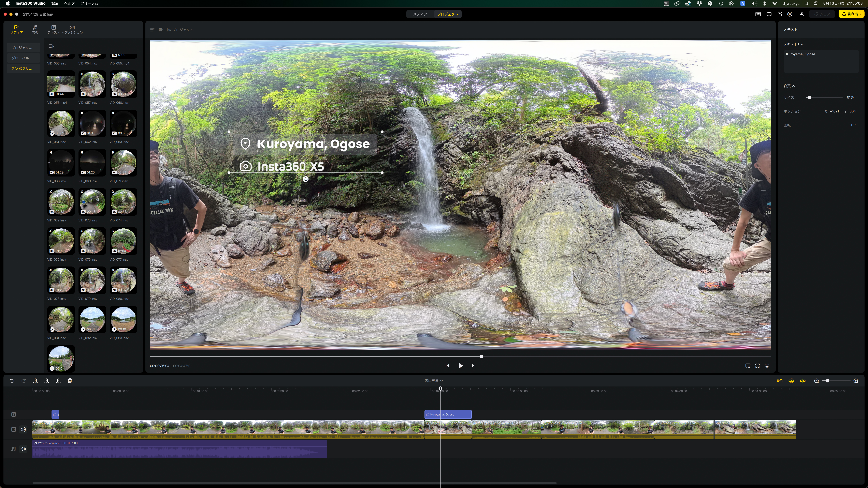Screen dimensions: 868x488
Task: Toggle the first yellow snapping icon in timeline
Action: pos(780,381)
